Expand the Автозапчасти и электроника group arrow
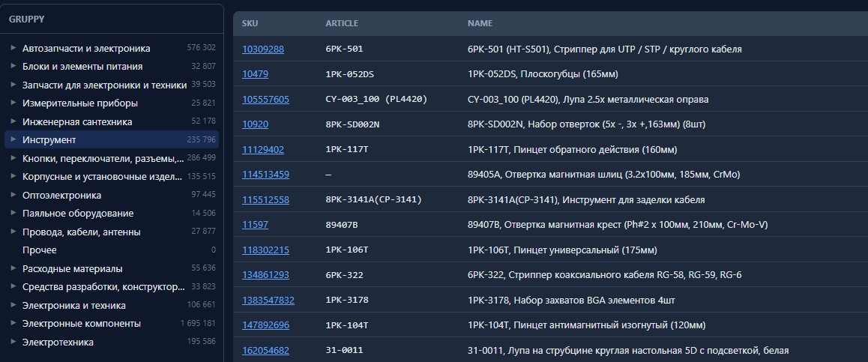Screen dimensions: 868x362 tap(13, 48)
